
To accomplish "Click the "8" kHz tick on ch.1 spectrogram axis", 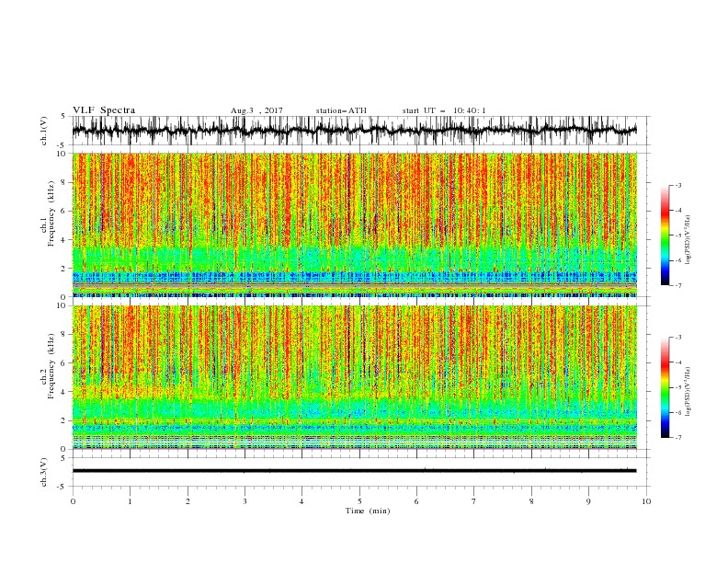I will pyautogui.click(x=64, y=182).
